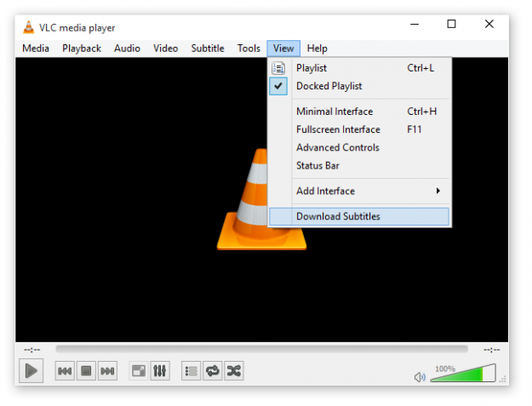Open the Help menu

[x=317, y=49]
